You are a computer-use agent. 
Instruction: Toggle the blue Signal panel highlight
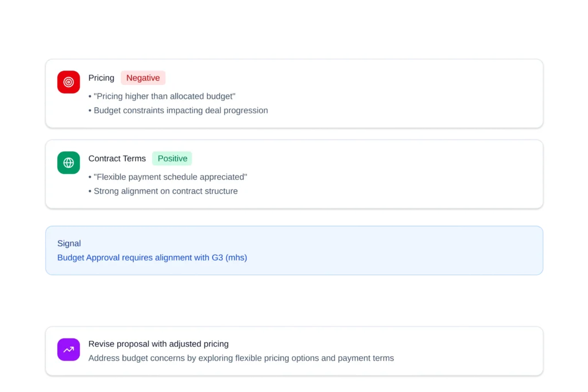click(x=294, y=250)
